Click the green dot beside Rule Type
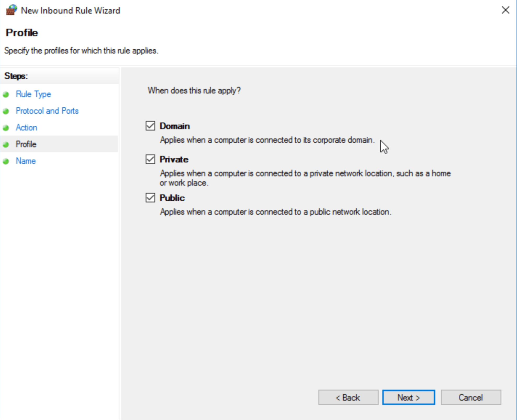This screenshot has height=420, width=517. click(6, 95)
